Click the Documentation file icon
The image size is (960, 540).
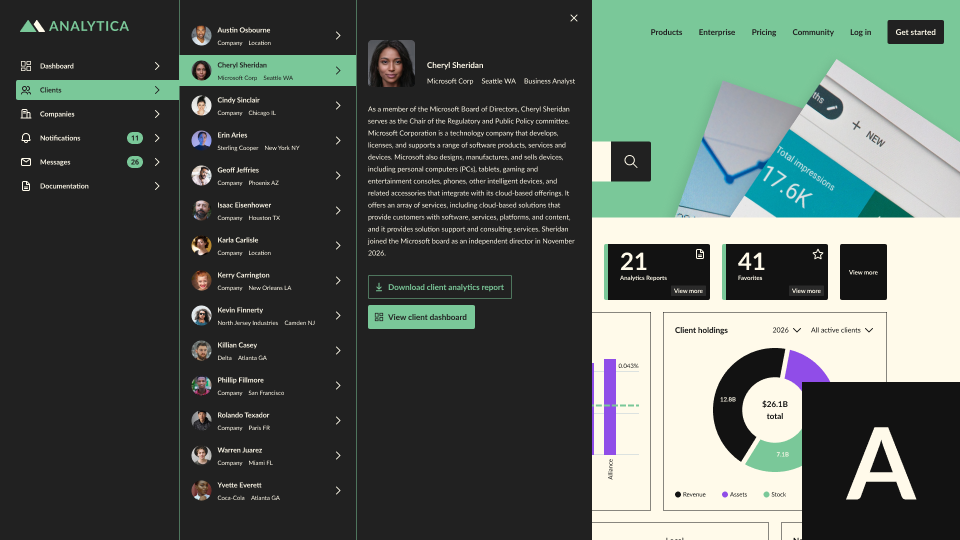26,186
